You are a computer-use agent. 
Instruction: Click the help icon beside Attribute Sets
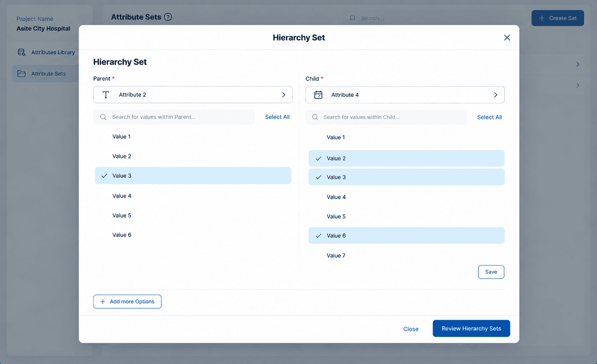[x=168, y=17]
